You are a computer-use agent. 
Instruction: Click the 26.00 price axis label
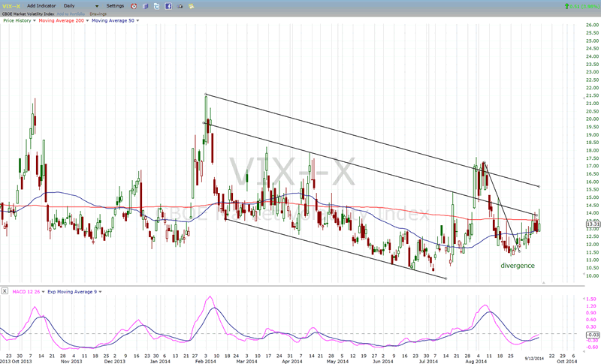coord(592,25)
